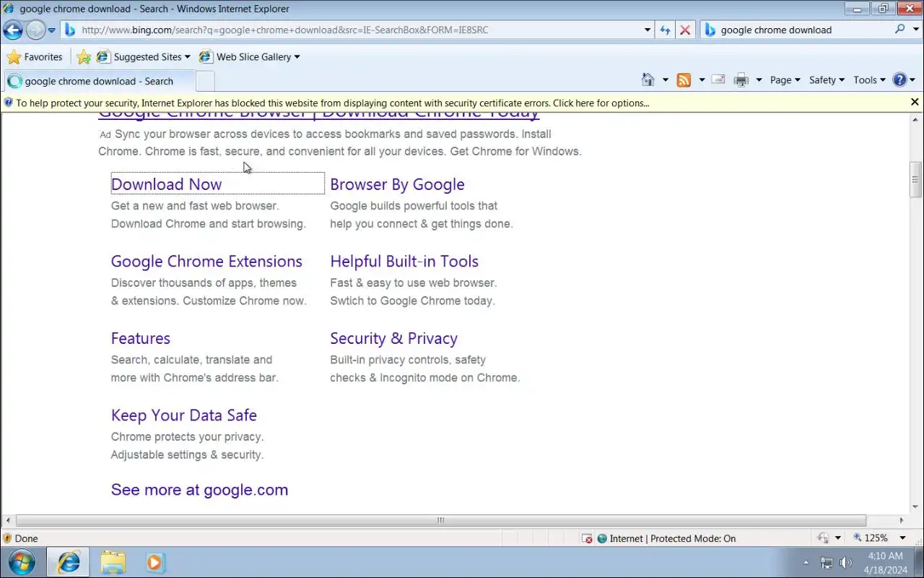Click the Read Mail envelope icon
The height and width of the screenshot is (578, 924).
pos(718,80)
